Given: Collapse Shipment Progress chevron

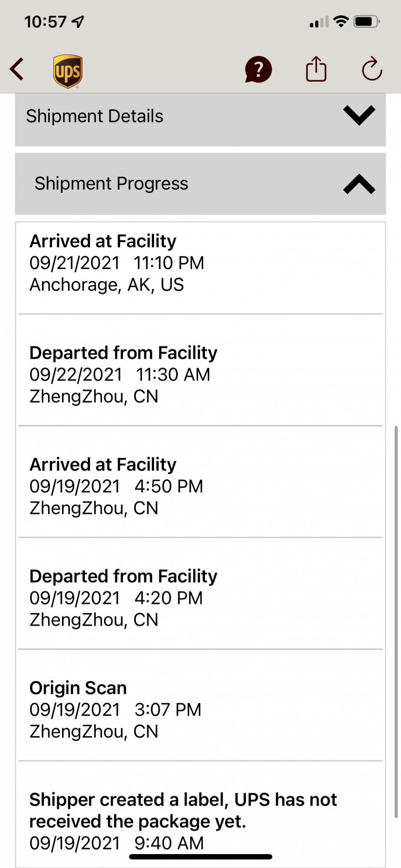Looking at the screenshot, I should pyautogui.click(x=359, y=184).
